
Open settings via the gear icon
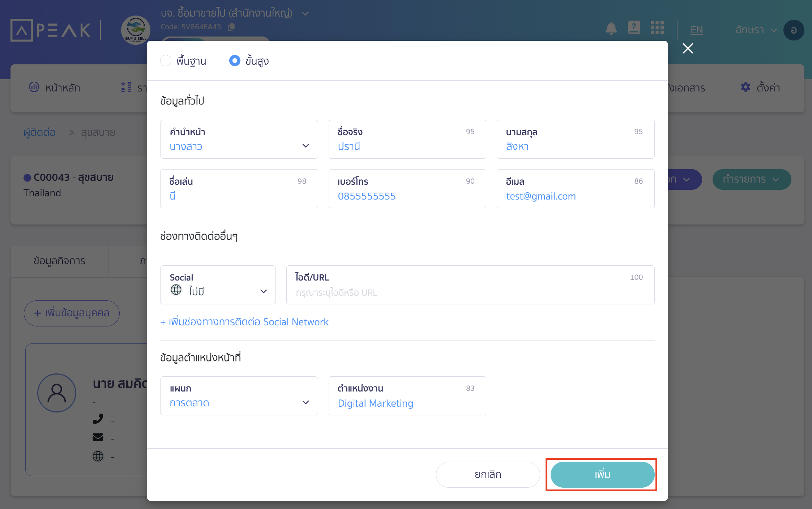(x=745, y=87)
